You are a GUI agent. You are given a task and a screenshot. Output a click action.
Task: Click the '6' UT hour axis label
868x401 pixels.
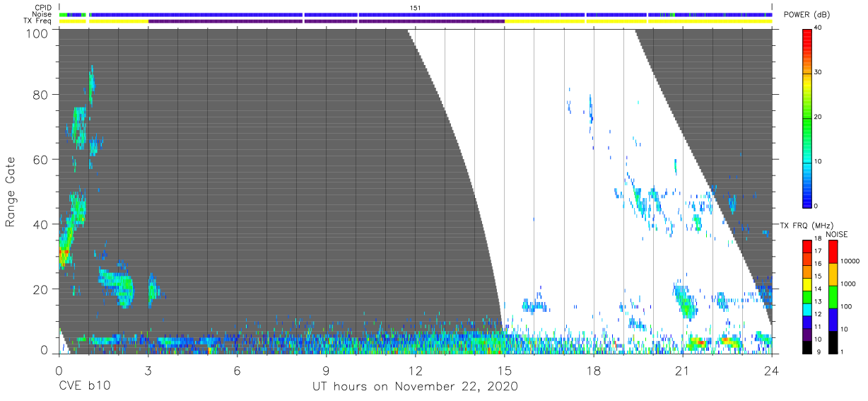(237, 370)
